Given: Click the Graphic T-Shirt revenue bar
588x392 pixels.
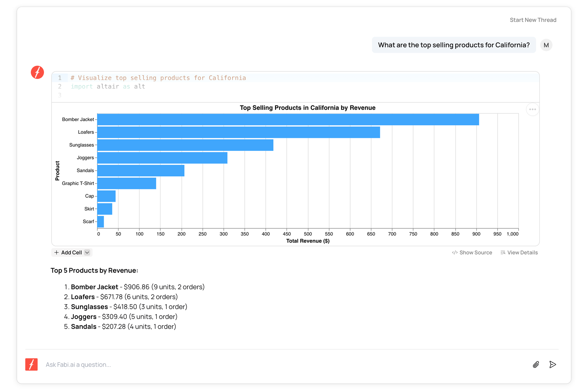Looking at the screenshot, I should pyautogui.click(x=126, y=183).
